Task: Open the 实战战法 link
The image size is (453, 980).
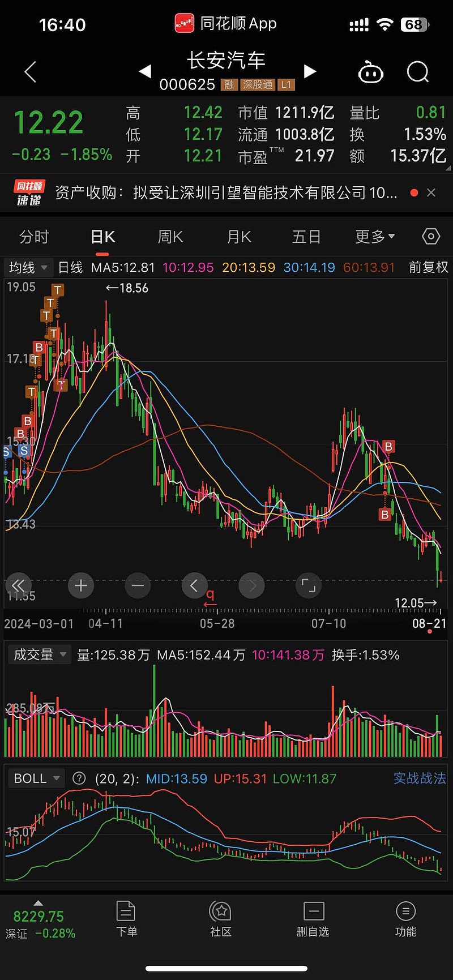Action: [420, 778]
